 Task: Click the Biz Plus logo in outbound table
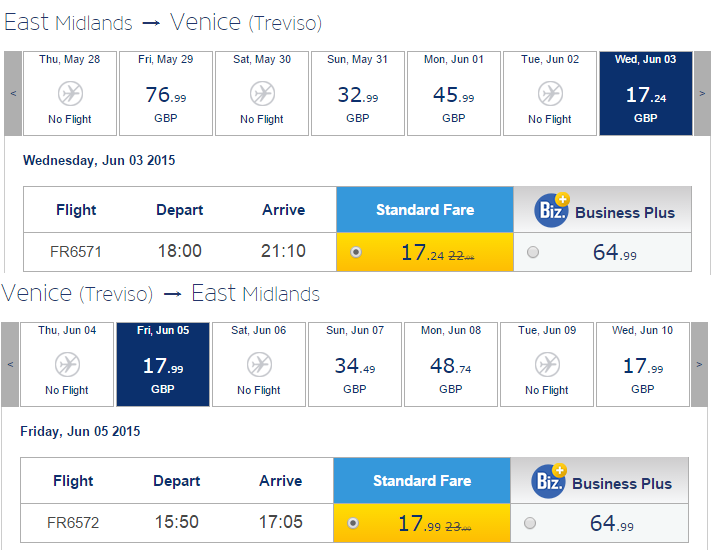pyautogui.click(x=552, y=210)
